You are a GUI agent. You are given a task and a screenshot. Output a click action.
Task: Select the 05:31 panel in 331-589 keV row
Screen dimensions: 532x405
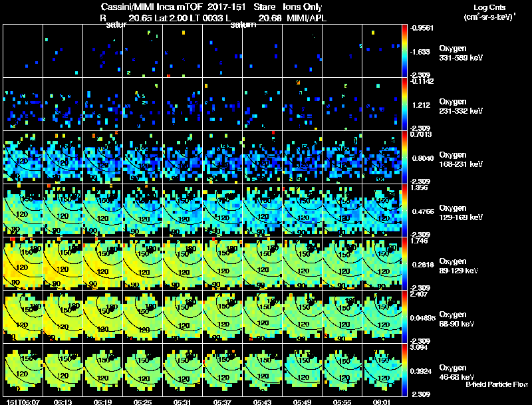point(182,51)
